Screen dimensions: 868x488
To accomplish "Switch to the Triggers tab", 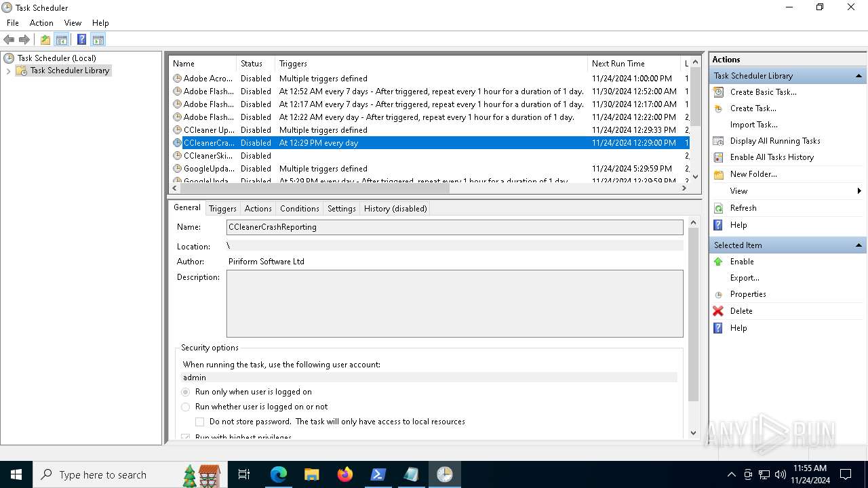I will [x=222, y=209].
